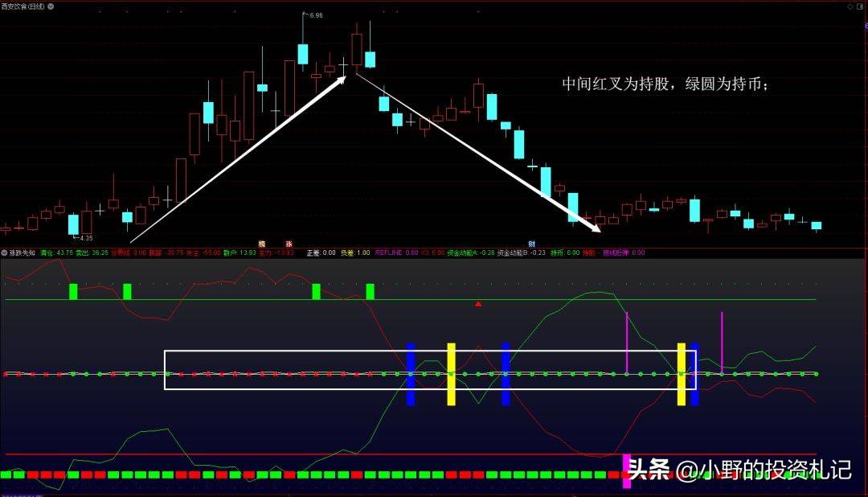The height and width of the screenshot is (497, 868).
Task: Click the large magenta bar at indicator bottom
Action: pyautogui.click(x=627, y=471)
